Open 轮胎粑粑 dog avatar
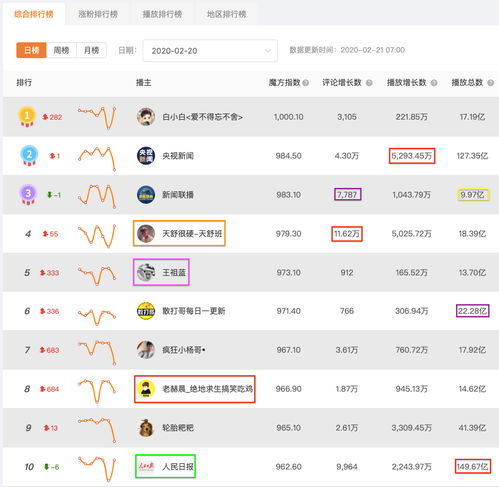Screen dimensions: 499x487 click(146, 428)
